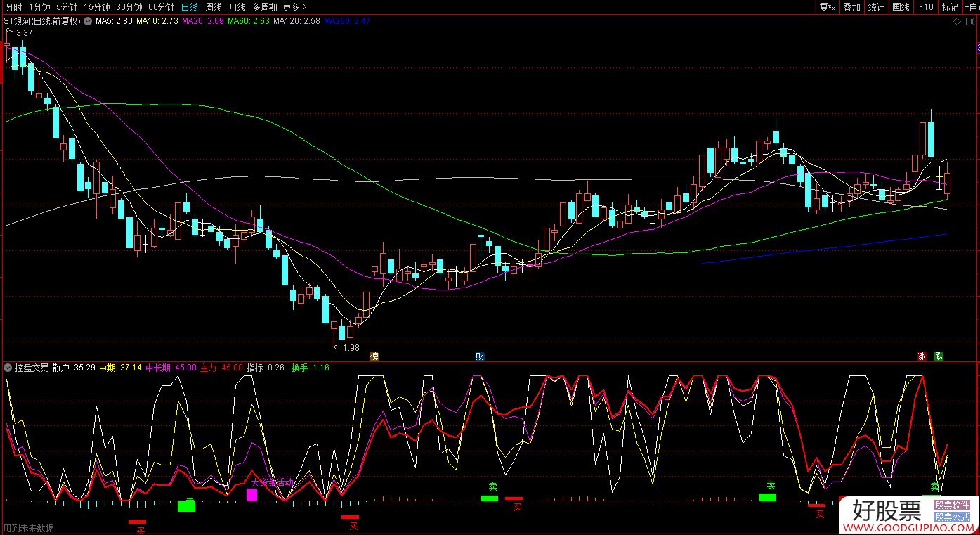Image resolution: width=980 pixels, height=535 pixels.
Task: Expand 更多 period options
Action: 294,7
